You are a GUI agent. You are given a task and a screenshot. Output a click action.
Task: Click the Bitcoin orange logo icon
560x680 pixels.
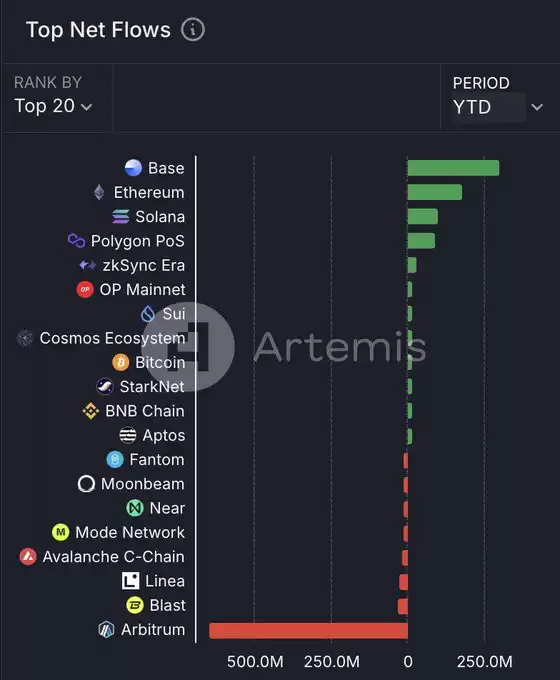click(x=121, y=362)
